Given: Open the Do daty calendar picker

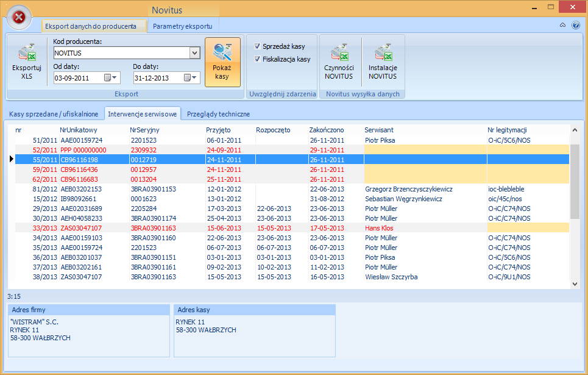Looking at the screenshot, I should (191, 77).
